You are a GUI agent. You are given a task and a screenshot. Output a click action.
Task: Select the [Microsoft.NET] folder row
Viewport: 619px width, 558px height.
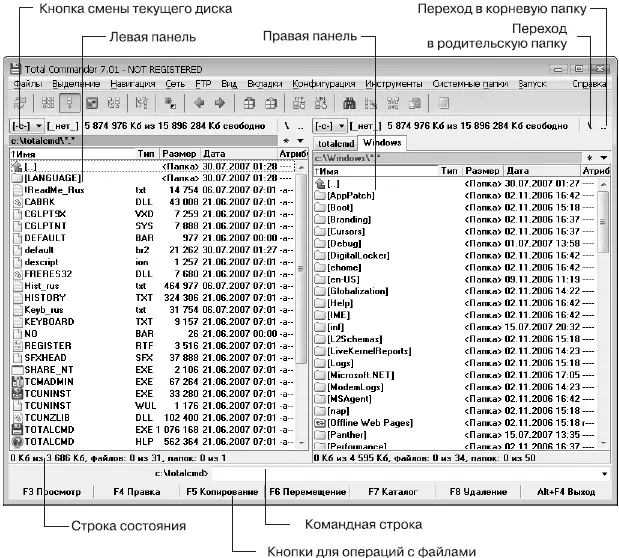(455, 375)
